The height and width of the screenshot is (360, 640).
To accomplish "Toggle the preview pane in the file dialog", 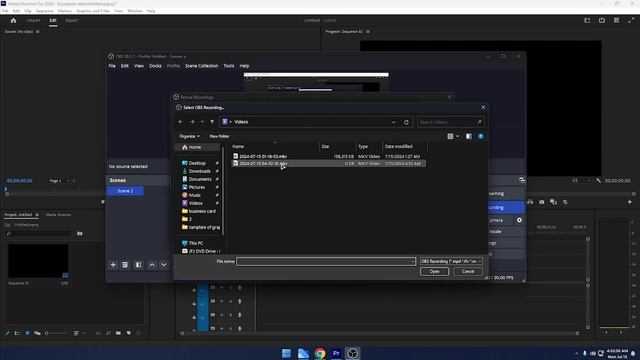I will tap(469, 136).
